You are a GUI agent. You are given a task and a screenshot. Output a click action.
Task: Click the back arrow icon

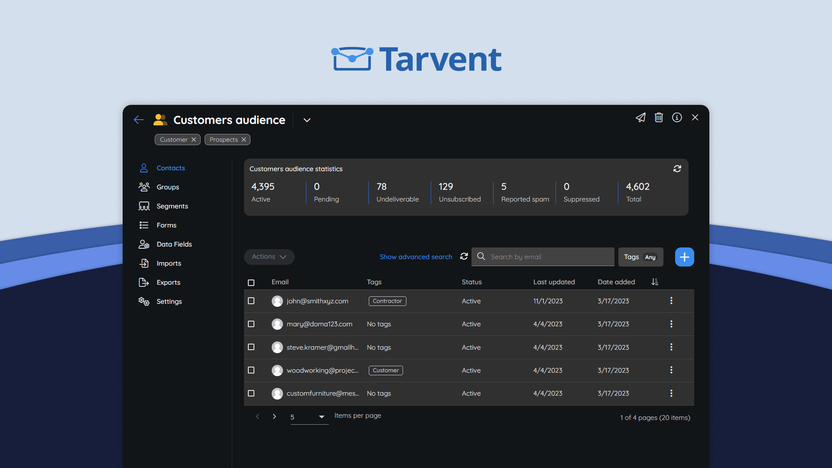coord(139,120)
